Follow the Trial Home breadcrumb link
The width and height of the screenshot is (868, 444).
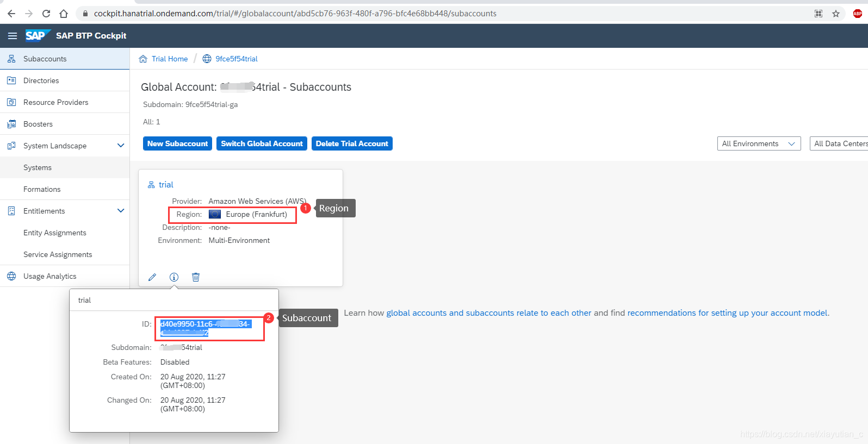point(170,59)
